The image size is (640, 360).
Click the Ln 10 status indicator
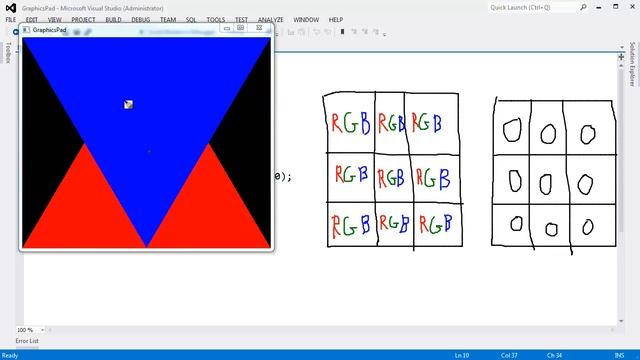coord(462,356)
